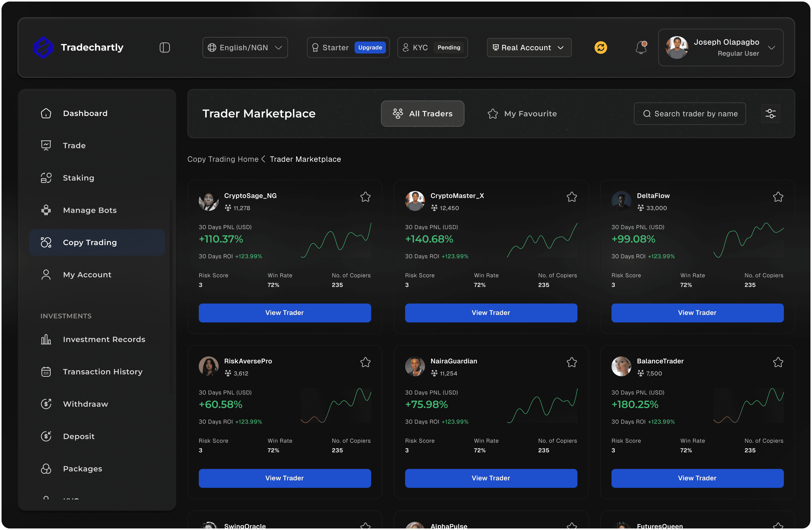Switch to the My Favourite tab
Screen dimensions: 812x530
point(522,114)
